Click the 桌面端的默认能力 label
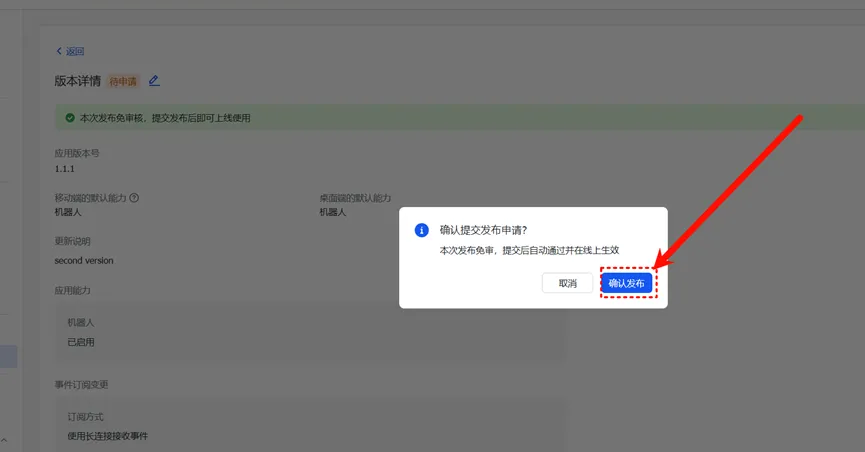Image resolution: width=865 pixels, height=452 pixels. tap(355, 198)
